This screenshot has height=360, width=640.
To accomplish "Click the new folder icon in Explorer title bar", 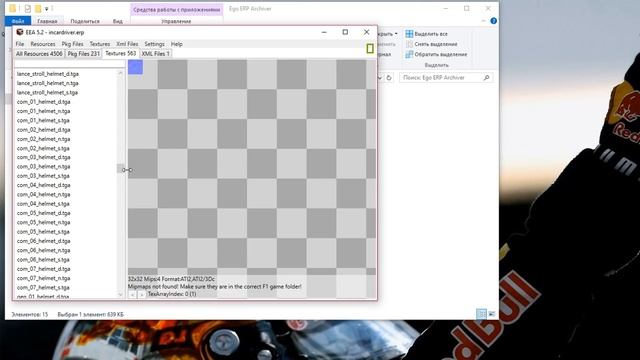I will click(x=38, y=9).
